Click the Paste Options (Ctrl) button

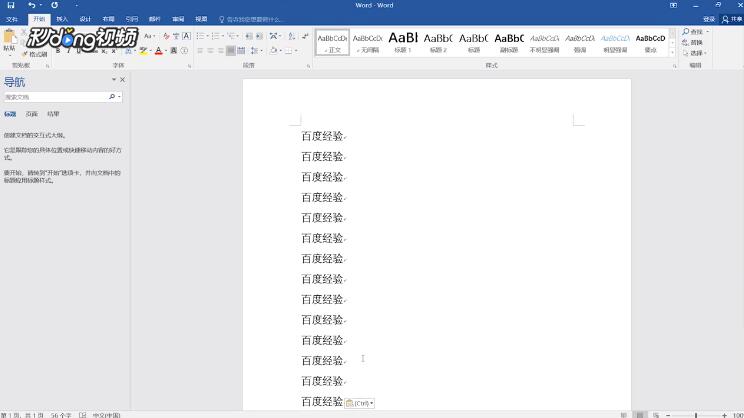(360, 403)
